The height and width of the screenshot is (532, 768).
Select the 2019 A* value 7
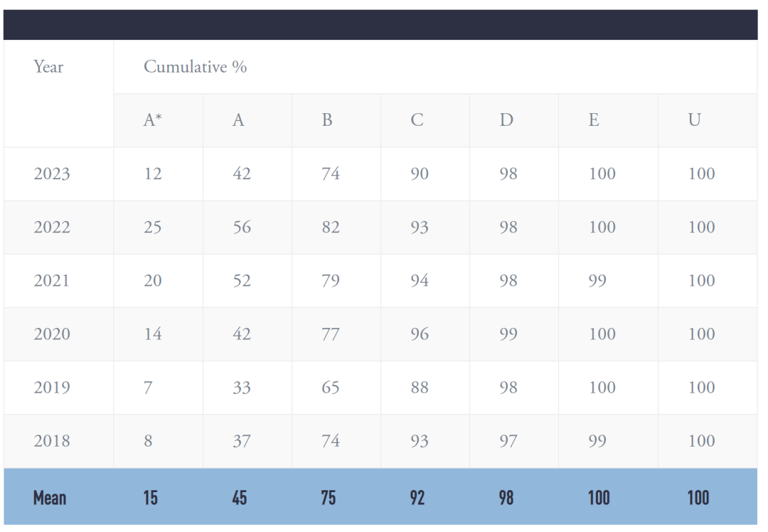pyautogui.click(x=148, y=388)
